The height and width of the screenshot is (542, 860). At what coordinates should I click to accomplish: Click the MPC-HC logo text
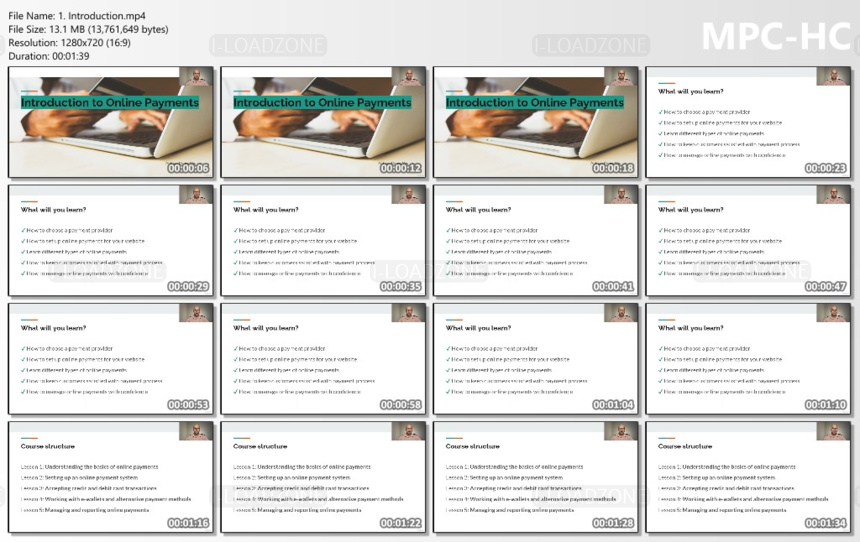coord(776,37)
